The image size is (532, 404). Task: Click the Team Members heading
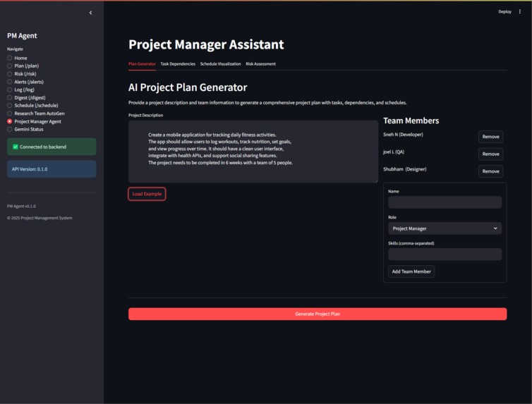[x=411, y=121]
